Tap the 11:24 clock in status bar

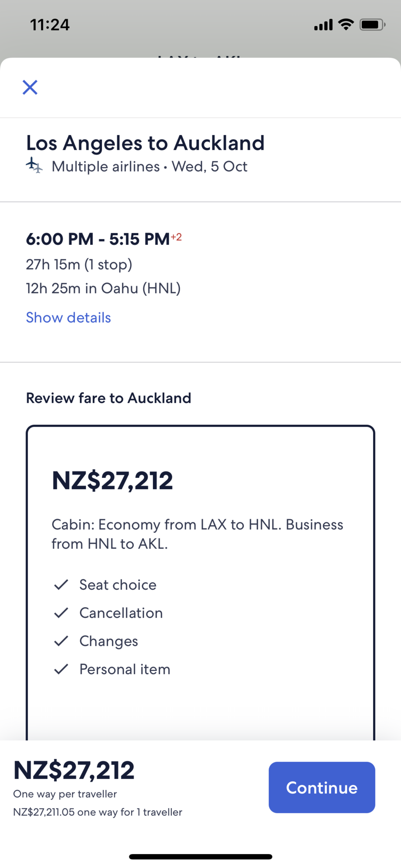(50, 25)
